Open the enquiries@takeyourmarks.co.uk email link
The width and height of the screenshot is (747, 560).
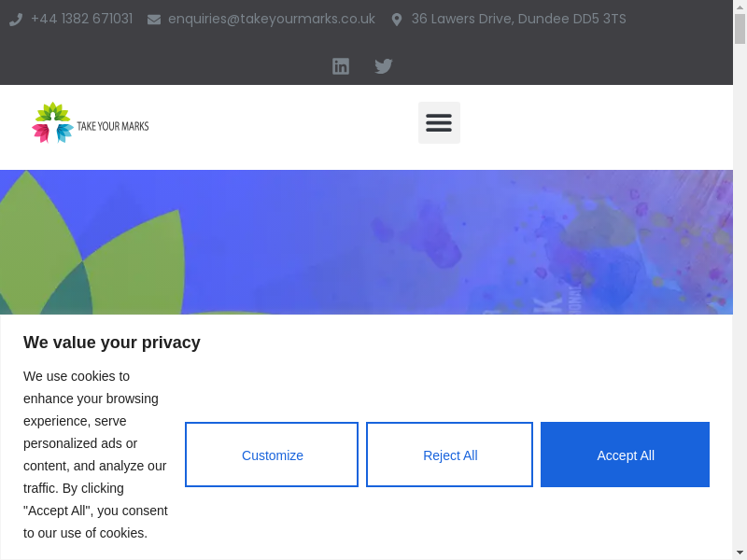coord(271,19)
